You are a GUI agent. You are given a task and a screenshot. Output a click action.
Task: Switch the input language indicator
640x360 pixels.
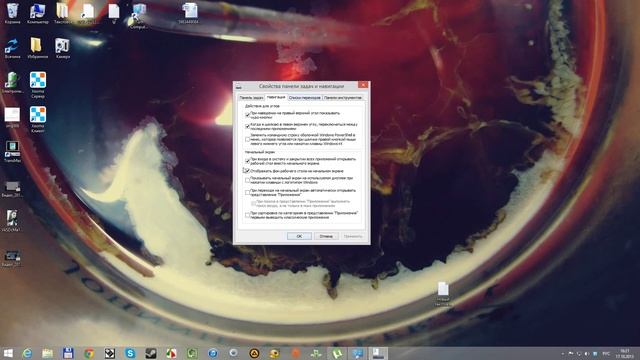(x=606, y=353)
